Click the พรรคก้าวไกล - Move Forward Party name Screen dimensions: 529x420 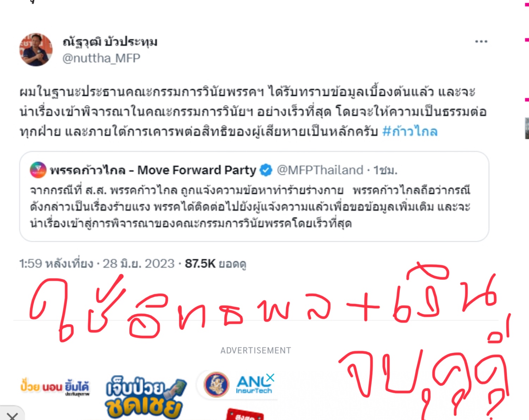pyautogui.click(x=153, y=170)
